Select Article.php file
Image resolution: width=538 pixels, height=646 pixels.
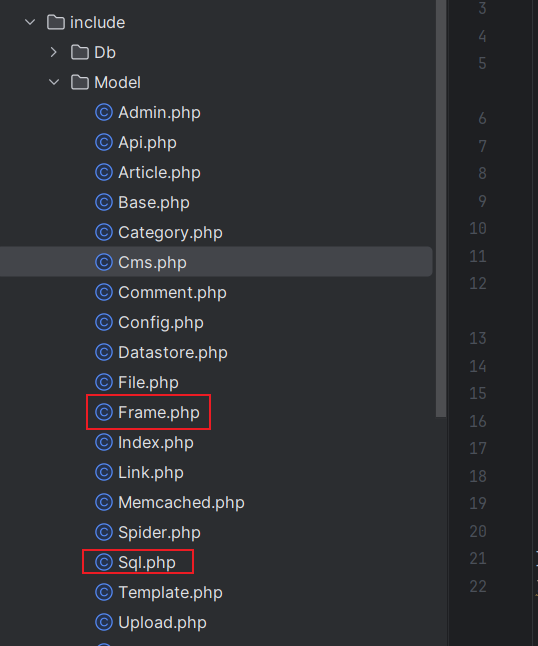(x=159, y=173)
